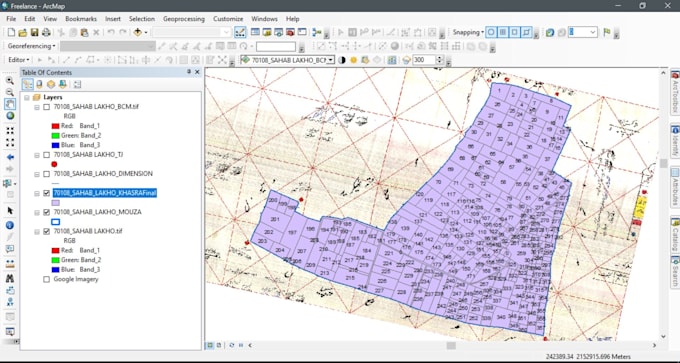680x363 pixels.
Task: Select the Identify tool
Action: 10,226
